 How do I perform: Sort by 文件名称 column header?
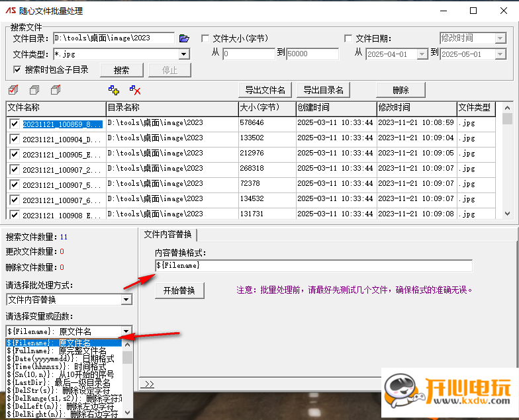tap(56, 108)
